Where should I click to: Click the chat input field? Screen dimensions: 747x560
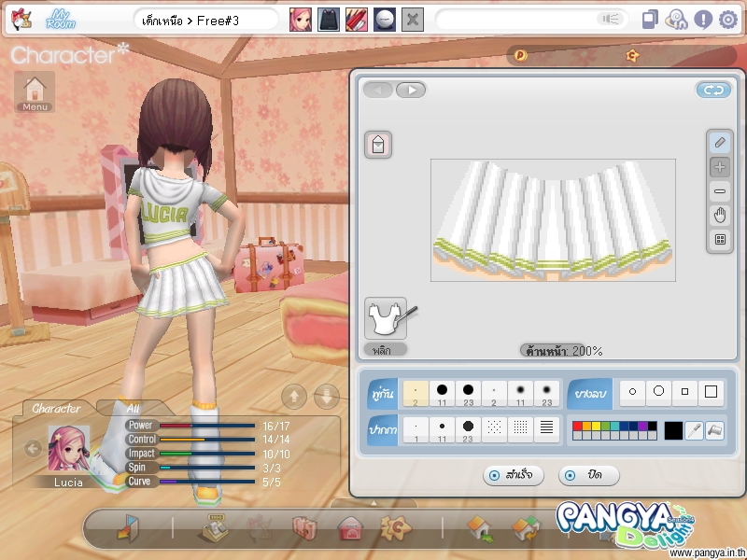click(515, 20)
